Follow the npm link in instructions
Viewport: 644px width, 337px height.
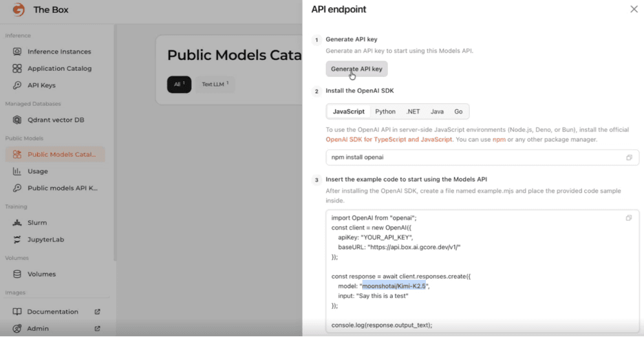(x=499, y=140)
